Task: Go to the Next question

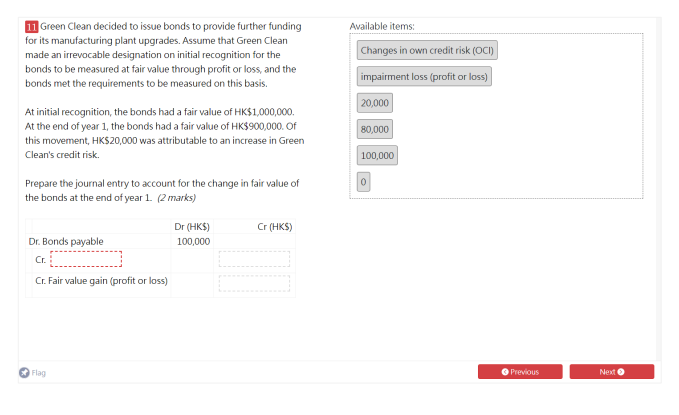Action: 611,372
